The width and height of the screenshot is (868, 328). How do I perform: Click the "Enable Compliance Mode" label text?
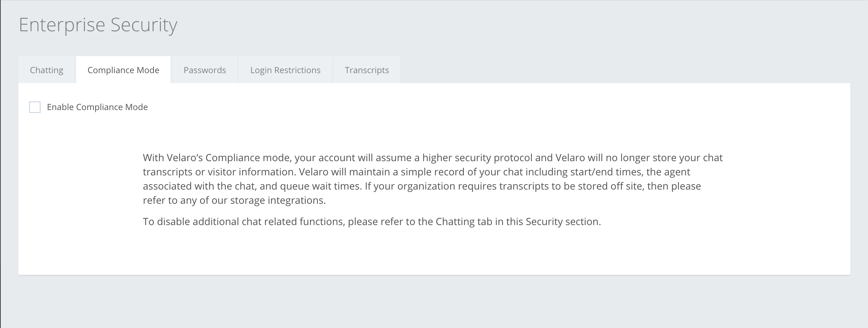tap(97, 107)
